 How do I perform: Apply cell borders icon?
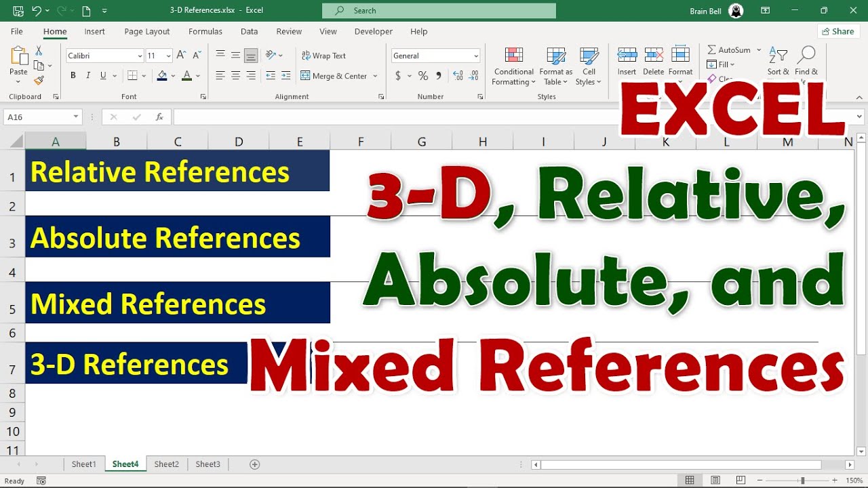(x=132, y=76)
